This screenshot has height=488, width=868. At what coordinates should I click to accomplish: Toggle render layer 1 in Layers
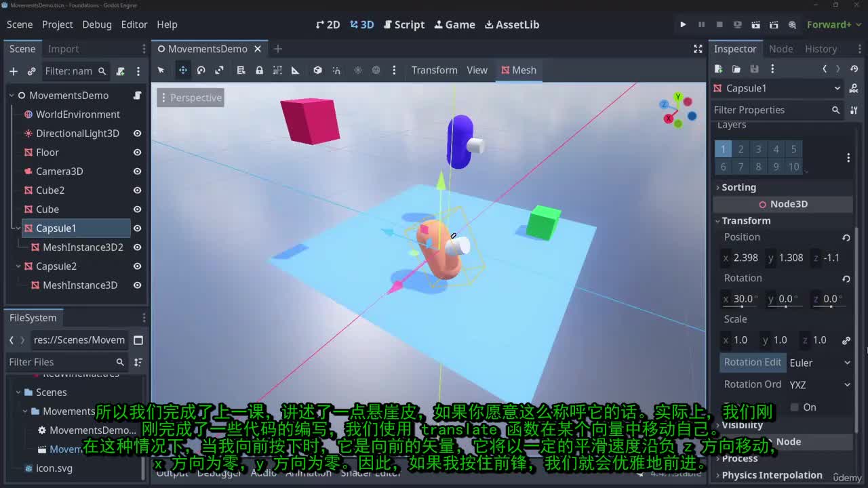coord(723,149)
